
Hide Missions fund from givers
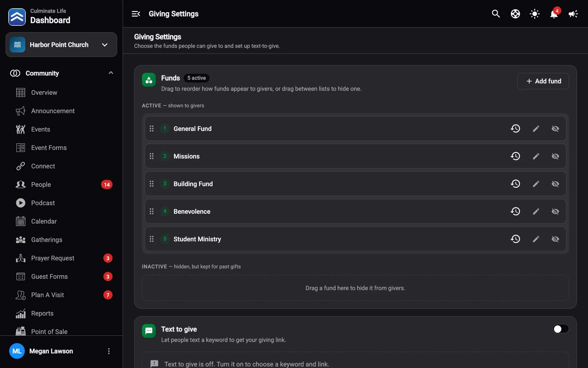coord(555,156)
